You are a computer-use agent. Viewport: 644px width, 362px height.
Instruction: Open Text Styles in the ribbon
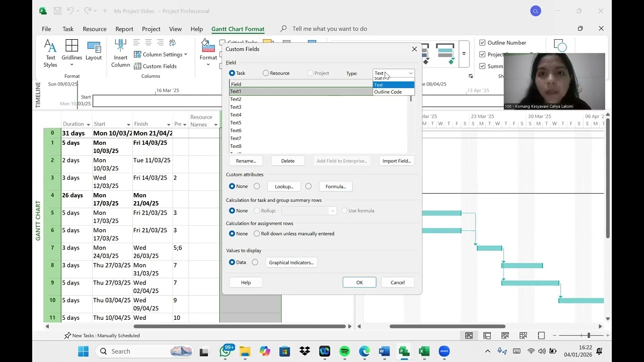50,54
